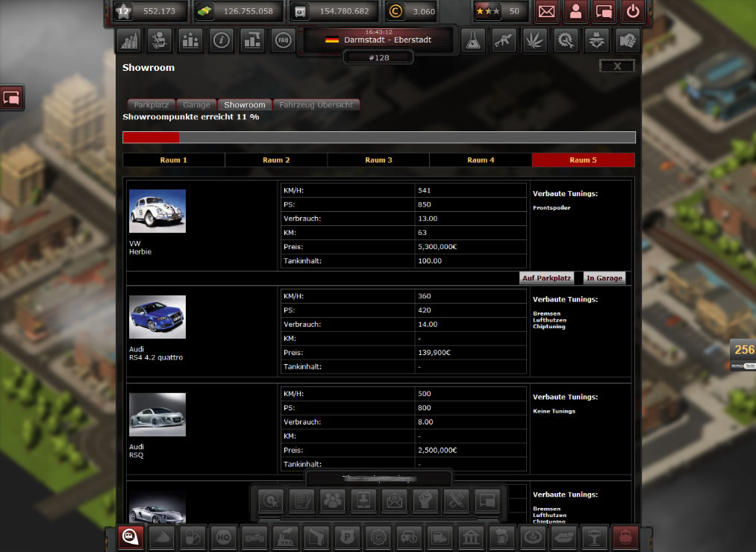Click Auf Parkplatz for VW Herbie
Screen dimensions: 756x552
(546, 277)
